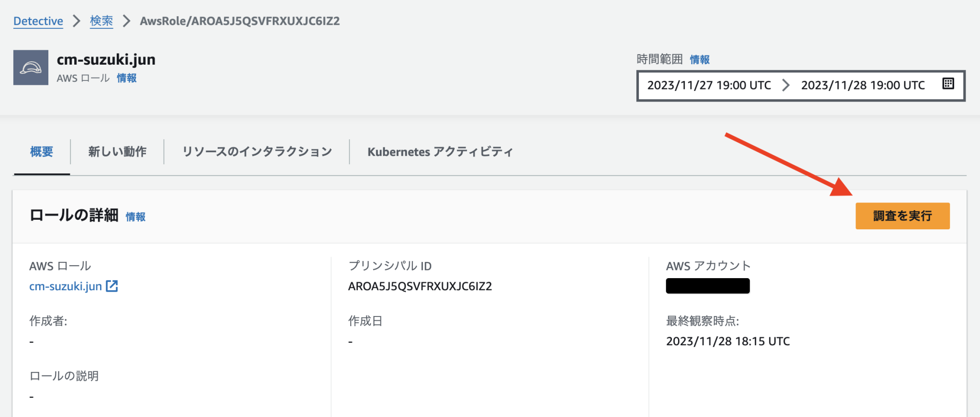Open the cm-suzuki.jun role link
980x417 pixels.
tap(65, 286)
